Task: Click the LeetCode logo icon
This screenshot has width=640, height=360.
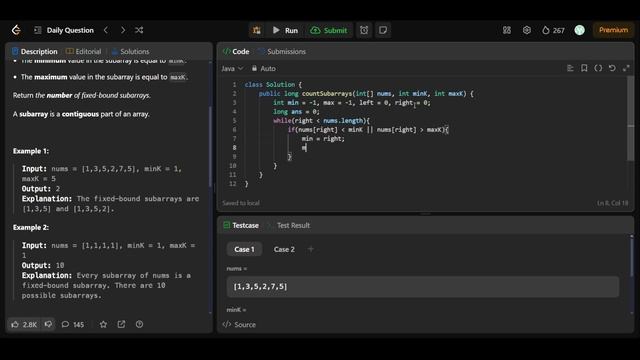Action: point(16,30)
